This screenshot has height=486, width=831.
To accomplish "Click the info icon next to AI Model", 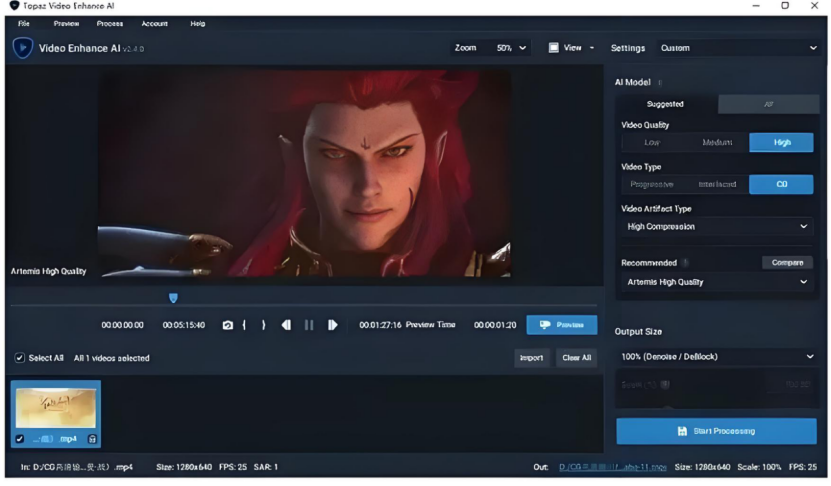I will coord(660,83).
